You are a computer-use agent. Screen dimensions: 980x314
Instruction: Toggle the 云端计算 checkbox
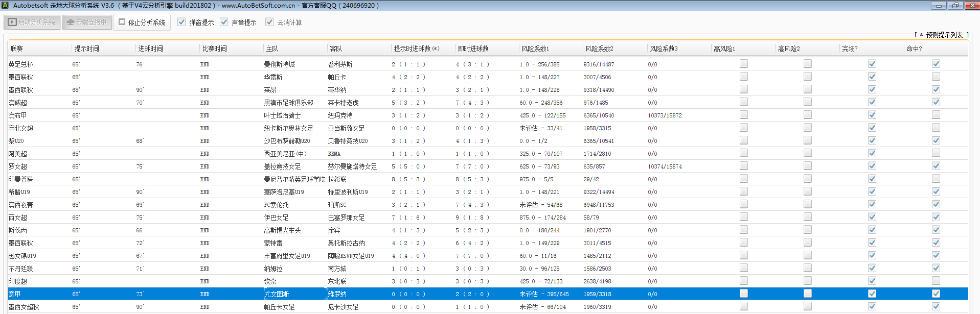pyautogui.click(x=269, y=22)
